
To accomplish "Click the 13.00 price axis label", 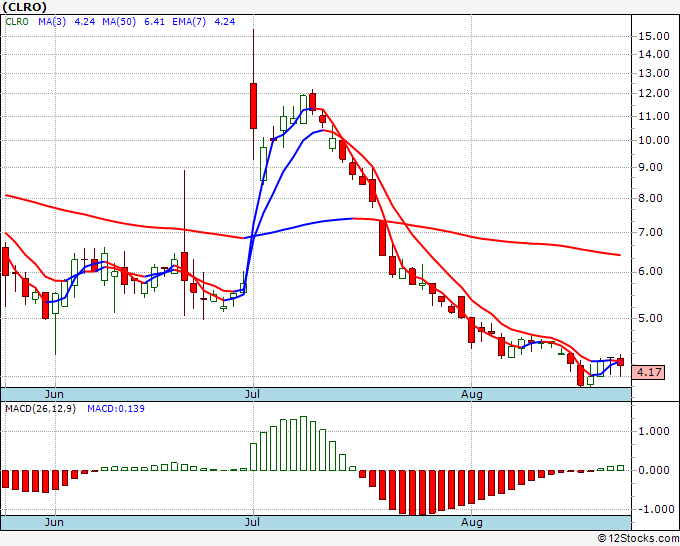I will point(654,73).
